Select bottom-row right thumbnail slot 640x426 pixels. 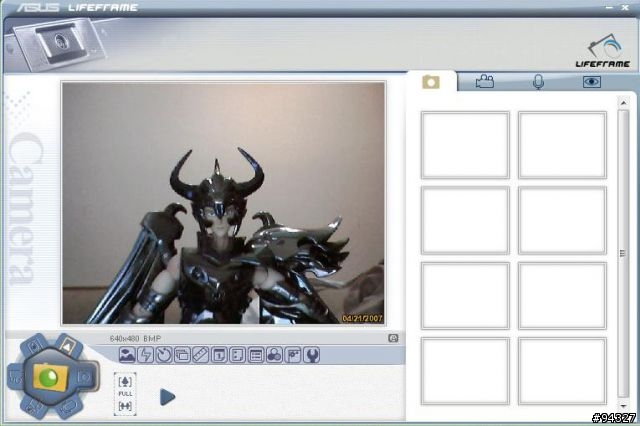click(562, 371)
